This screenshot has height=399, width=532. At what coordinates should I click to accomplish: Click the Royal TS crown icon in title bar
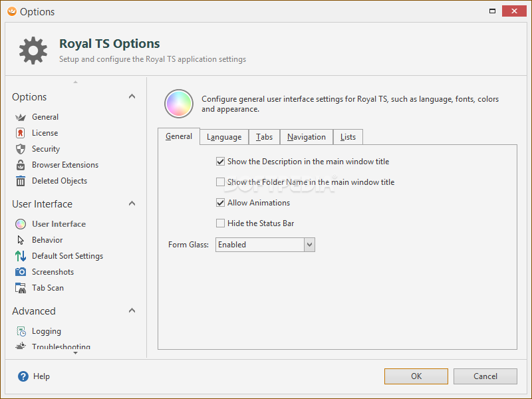click(x=12, y=11)
